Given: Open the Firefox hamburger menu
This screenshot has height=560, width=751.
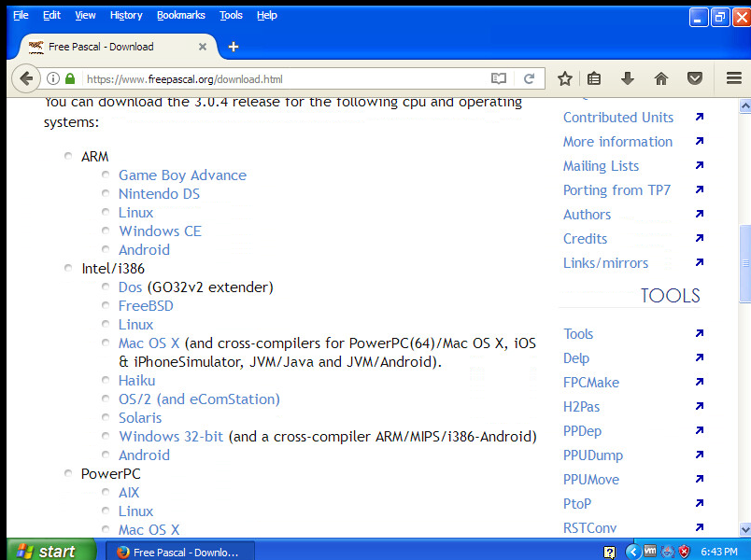Looking at the screenshot, I should point(734,78).
